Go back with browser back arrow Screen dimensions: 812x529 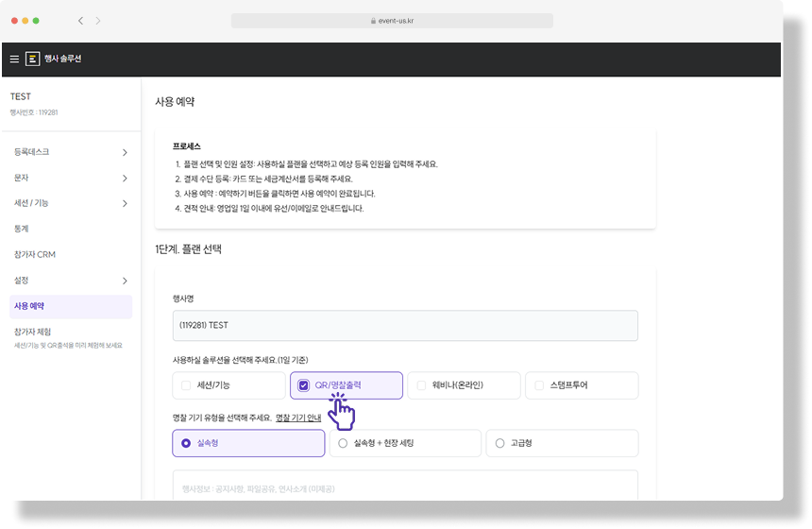point(81,21)
